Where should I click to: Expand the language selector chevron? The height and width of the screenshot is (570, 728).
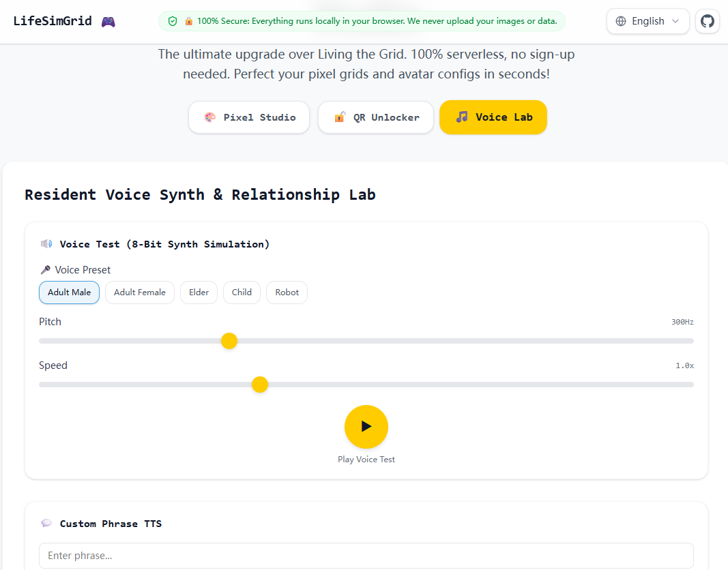point(675,21)
